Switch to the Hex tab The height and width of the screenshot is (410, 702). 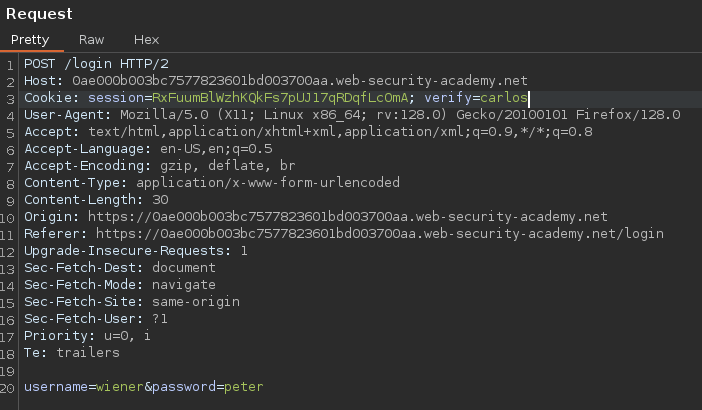click(x=146, y=40)
